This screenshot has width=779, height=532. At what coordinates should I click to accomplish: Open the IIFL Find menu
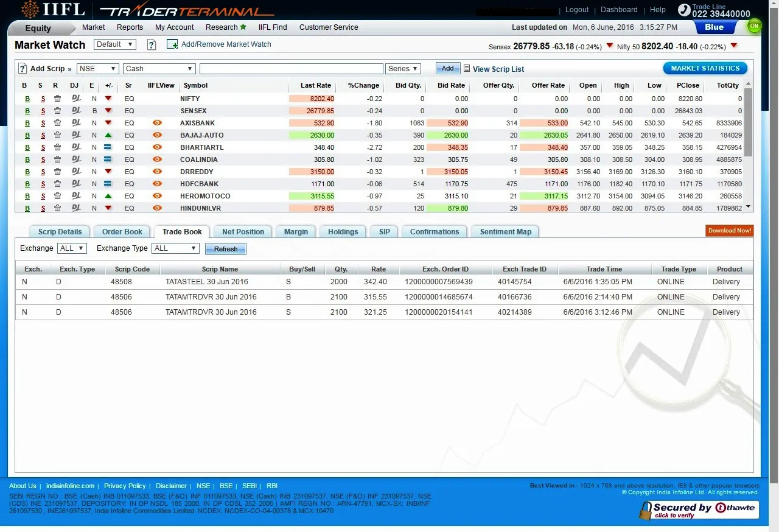273,27
